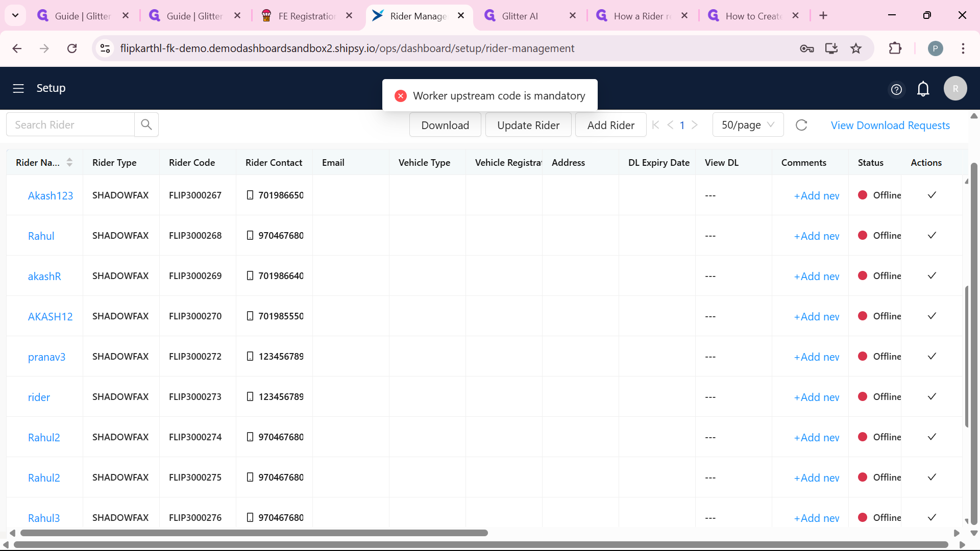Open browser extensions puzzle icon

895,48
